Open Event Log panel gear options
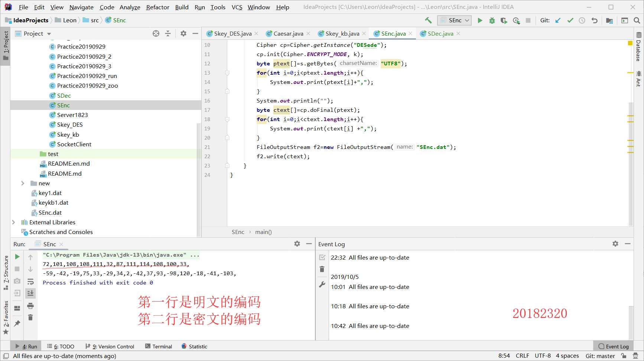This screenshot has height=361, width=644. (615, 244)
